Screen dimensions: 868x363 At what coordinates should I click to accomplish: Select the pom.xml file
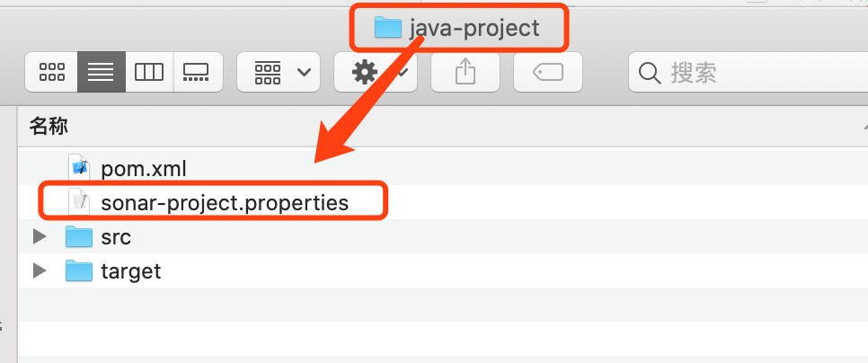pyautogui.click(x=143, y=168)
